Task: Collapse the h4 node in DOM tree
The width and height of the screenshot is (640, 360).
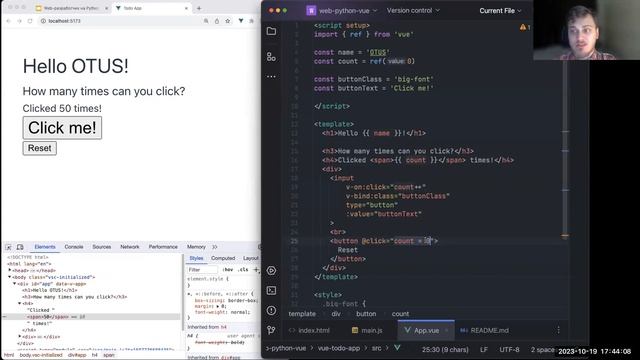Action: (x=19, y=303)
